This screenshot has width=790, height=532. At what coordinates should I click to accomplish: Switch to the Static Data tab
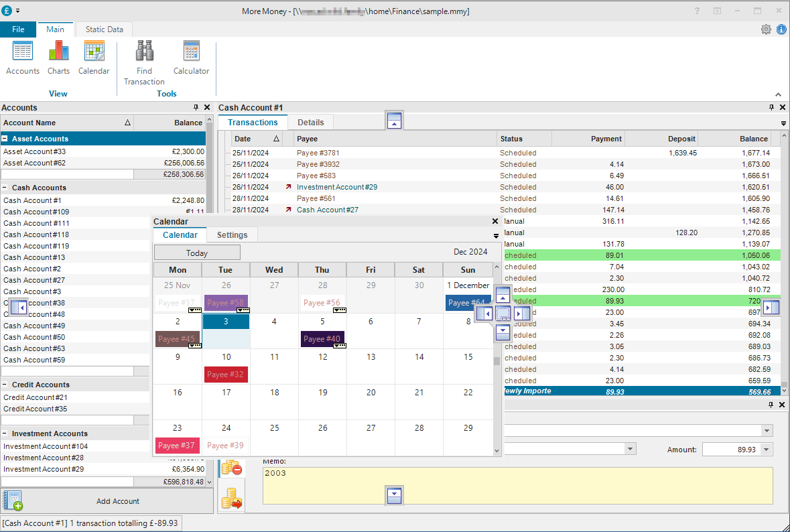pyautogui.click(x=103, y=29)
